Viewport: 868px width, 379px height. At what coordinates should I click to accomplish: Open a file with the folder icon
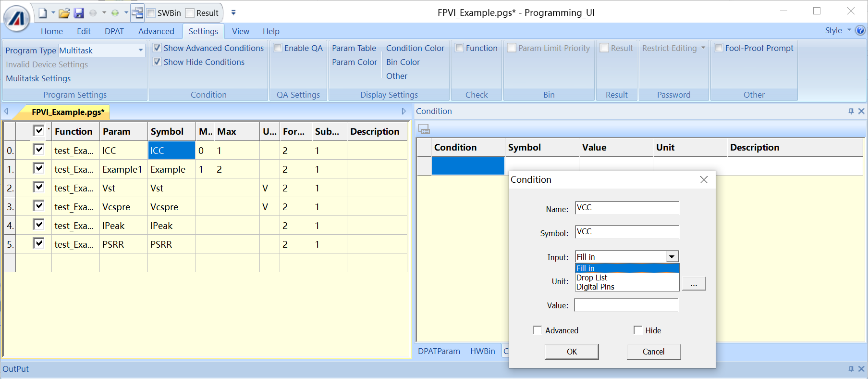[x=64, y=13]
